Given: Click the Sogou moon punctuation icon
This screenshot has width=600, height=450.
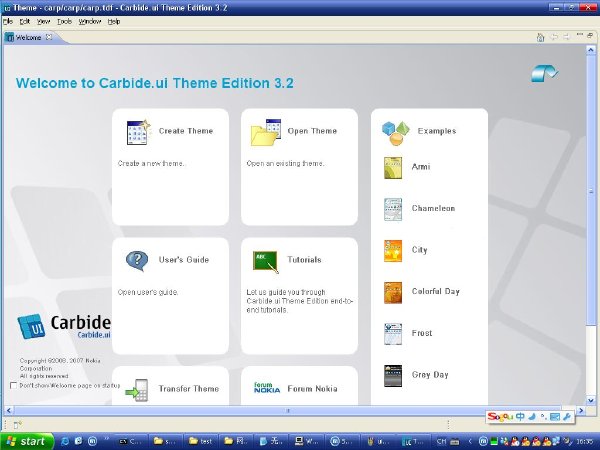Looking at the screenshot, I should click(532, 417).
